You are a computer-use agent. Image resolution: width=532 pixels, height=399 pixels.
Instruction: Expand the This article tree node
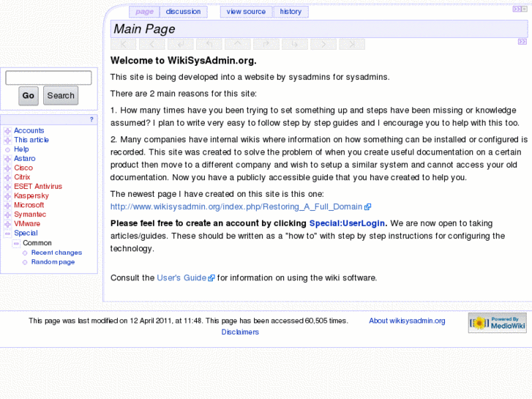[7, 141]
